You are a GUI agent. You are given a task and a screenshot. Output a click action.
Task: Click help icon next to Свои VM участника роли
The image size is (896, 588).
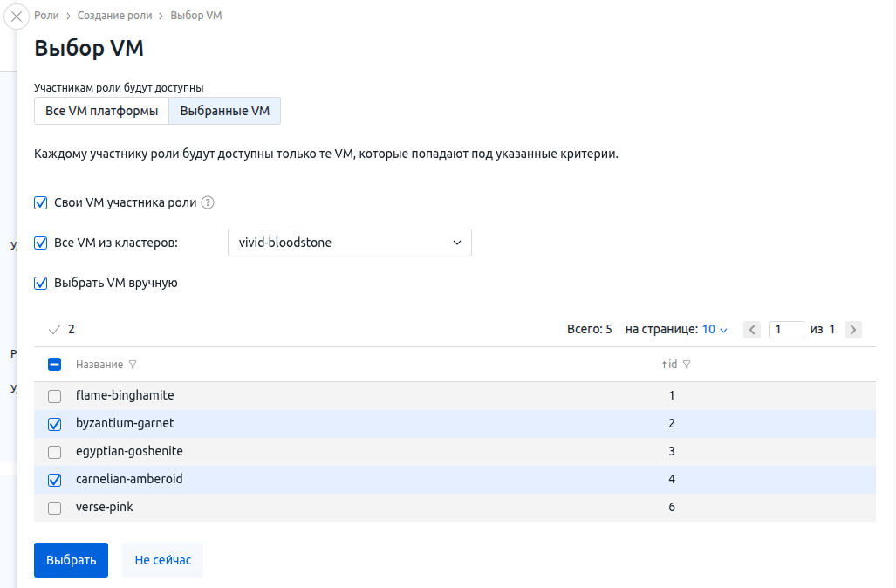[x=208, y=203]
